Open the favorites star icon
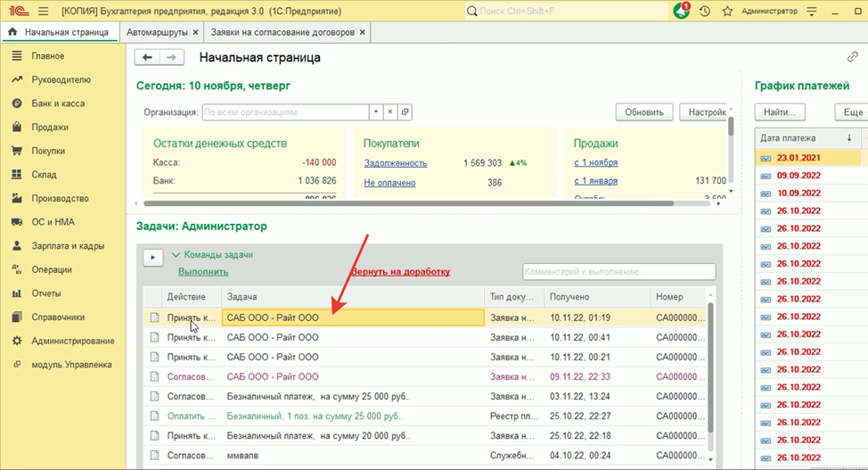The height and width of the screenshot is (470, 868). coord(727,11)
